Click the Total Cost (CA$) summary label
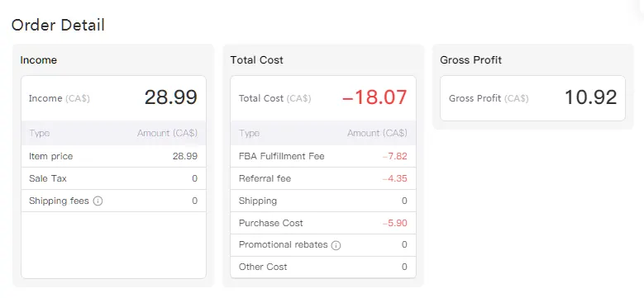This screenshot has height=298, width=644. (274, 98)
